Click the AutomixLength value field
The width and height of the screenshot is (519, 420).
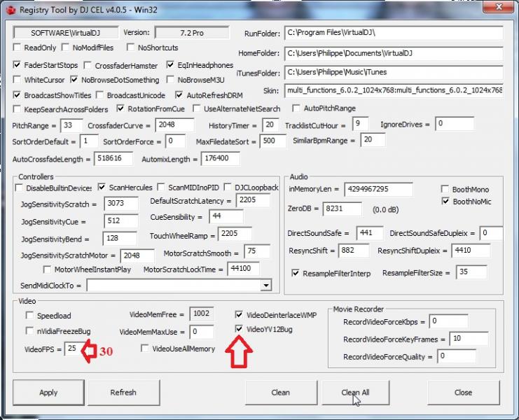click(x=221, y=158)
